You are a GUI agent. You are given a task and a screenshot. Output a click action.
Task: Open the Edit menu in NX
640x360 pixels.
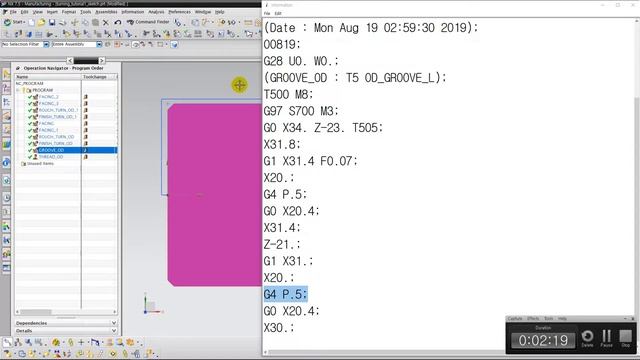(x=24, y=12)
